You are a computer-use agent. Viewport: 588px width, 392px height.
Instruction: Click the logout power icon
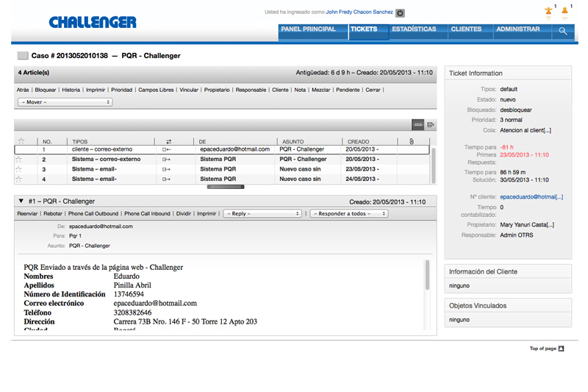400,13
